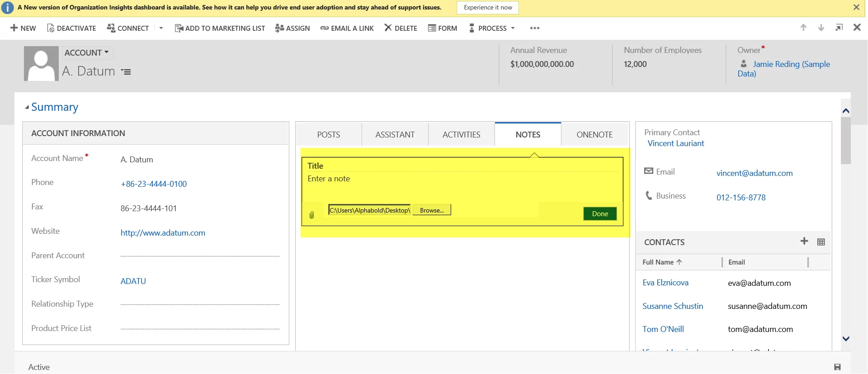
Task: Deactivate the account via DEACTIVATE
Action: click(x=71, y=28)
